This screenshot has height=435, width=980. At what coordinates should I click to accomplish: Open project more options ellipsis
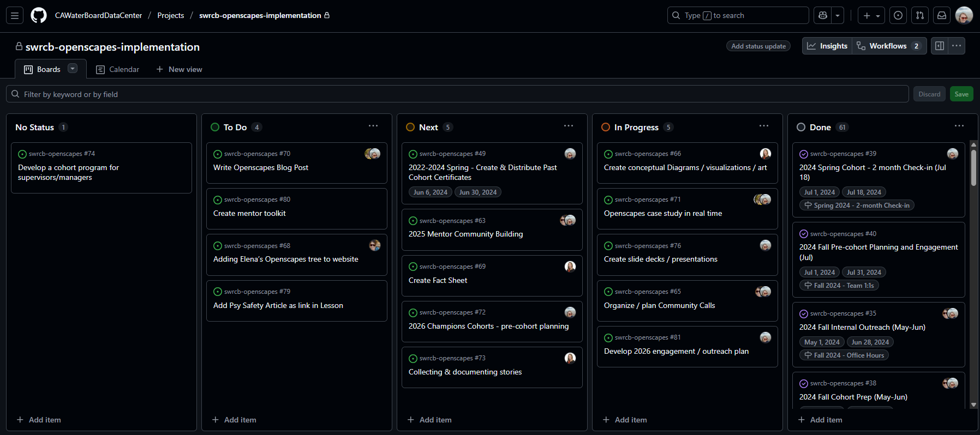[x=957, y=46]
